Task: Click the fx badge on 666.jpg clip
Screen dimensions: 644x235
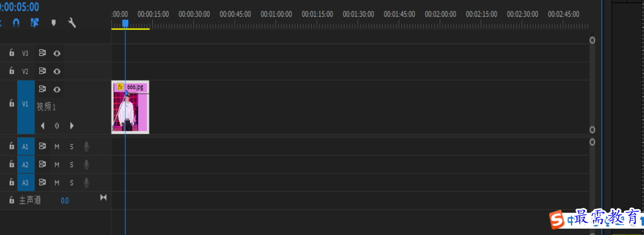Action: click(x=120, y=87)
